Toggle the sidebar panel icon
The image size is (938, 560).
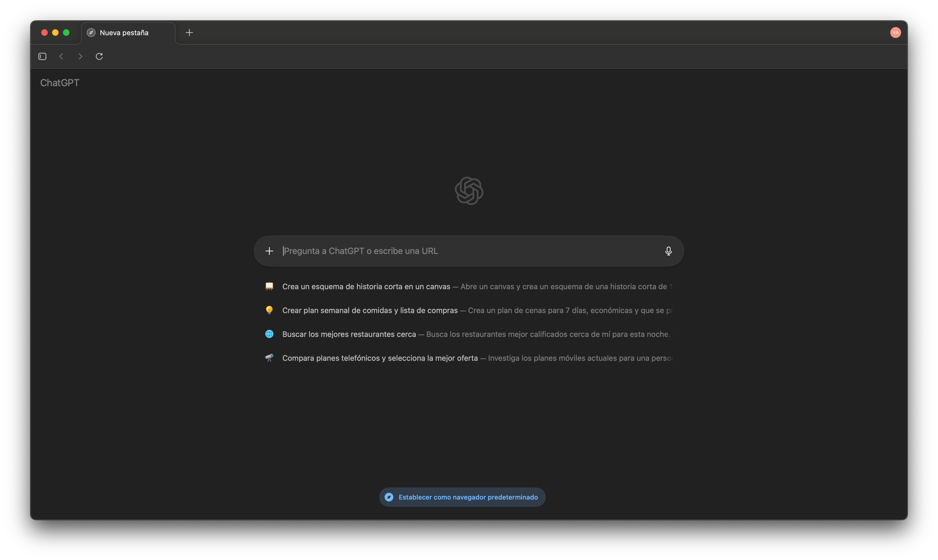[42, 56]
